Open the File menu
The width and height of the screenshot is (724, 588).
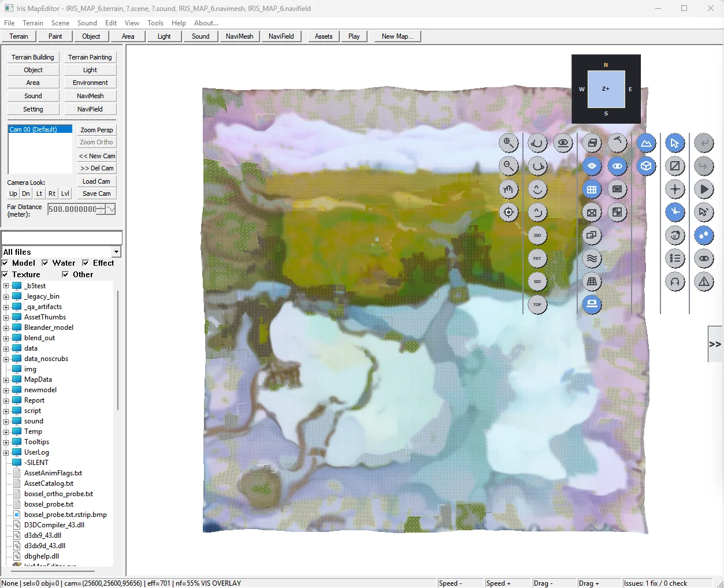click(9, 23)
